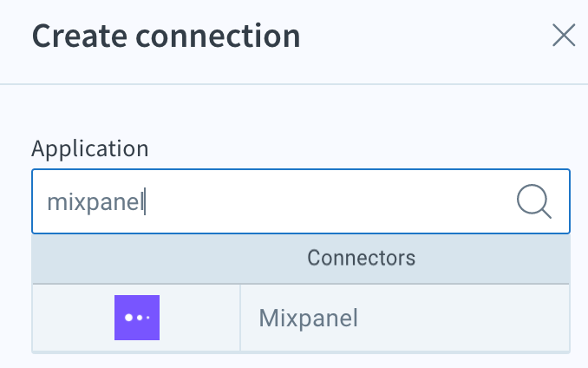
Task: Click the Application field label
Action: tap(90, 148)
